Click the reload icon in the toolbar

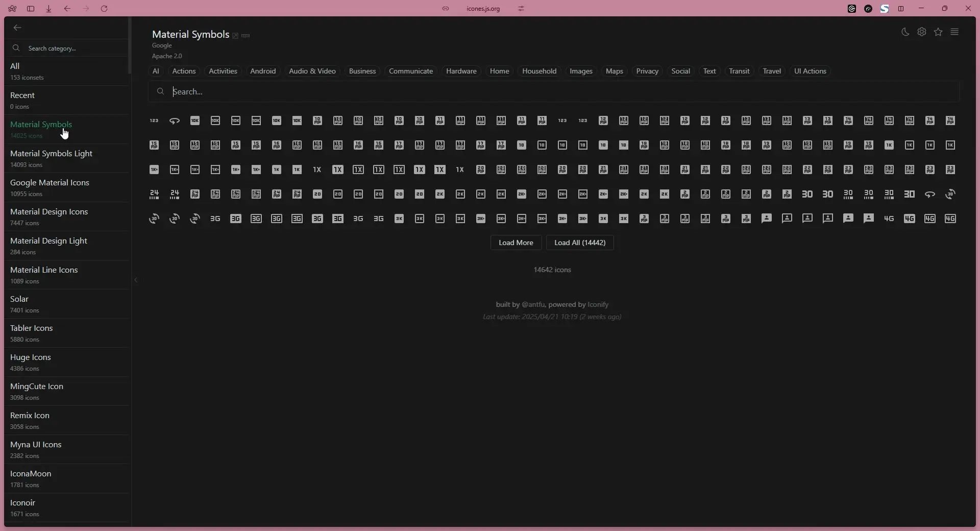105,9
